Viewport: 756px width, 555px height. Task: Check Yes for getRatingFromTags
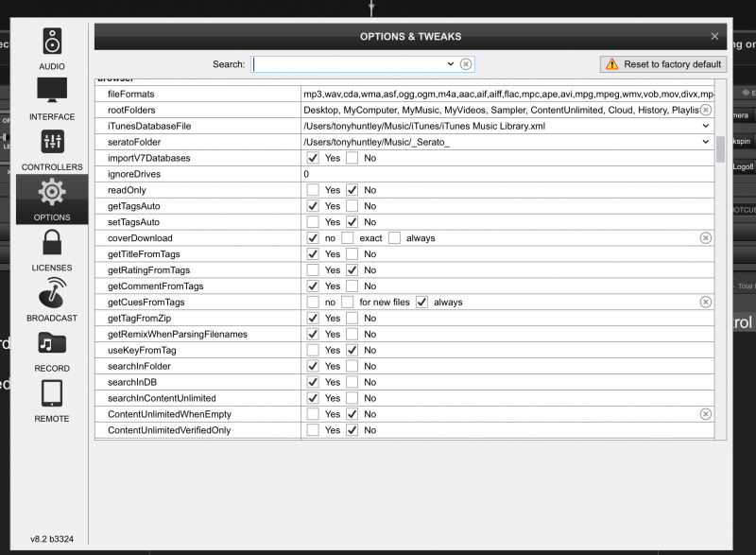coord(313,270)
